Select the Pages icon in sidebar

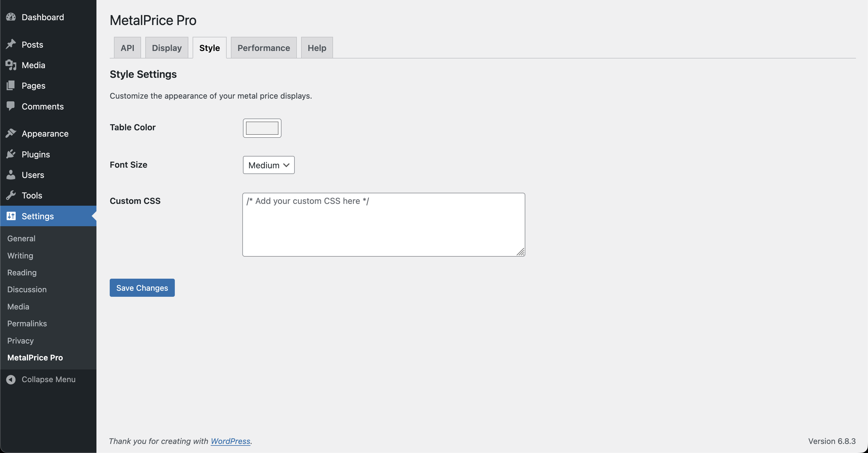11,85
